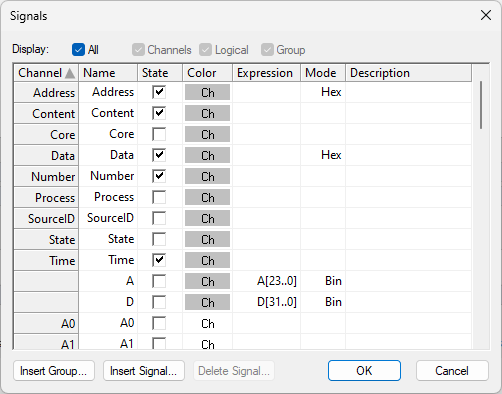502x394 pixels.
Task: Open color swatch for A group row
Action: click(207, 281)
